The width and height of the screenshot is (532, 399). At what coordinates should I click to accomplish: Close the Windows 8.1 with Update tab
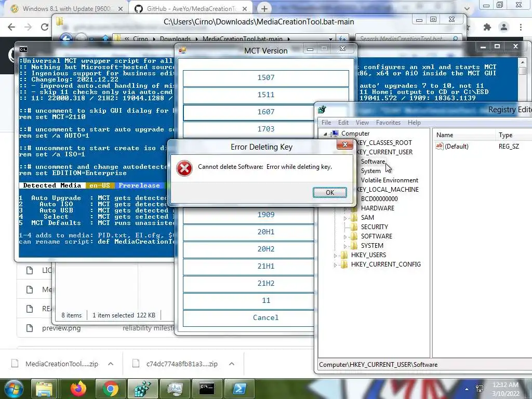tap(120, 9)
